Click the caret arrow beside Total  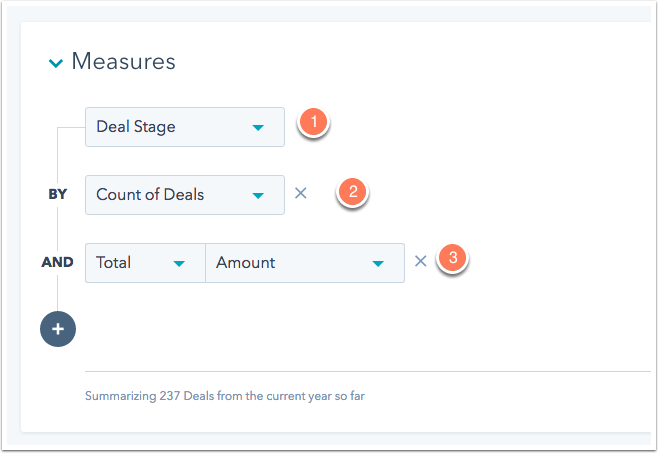tap(179, 264)
